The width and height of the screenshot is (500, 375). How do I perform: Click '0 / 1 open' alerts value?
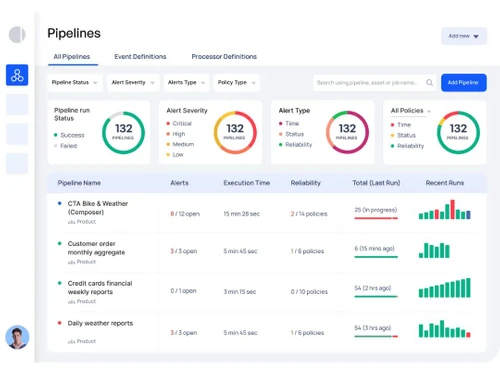tap(183, 291)
